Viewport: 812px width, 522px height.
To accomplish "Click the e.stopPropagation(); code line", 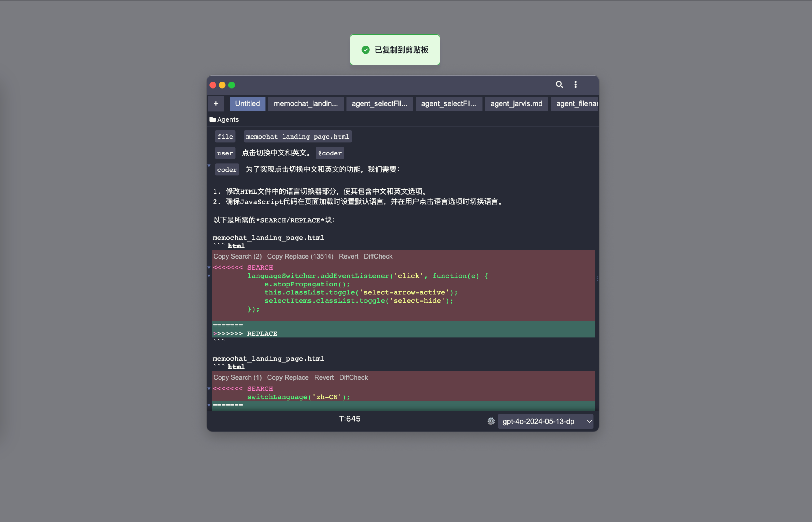I will pyautogui.click(x=307, y=284).
